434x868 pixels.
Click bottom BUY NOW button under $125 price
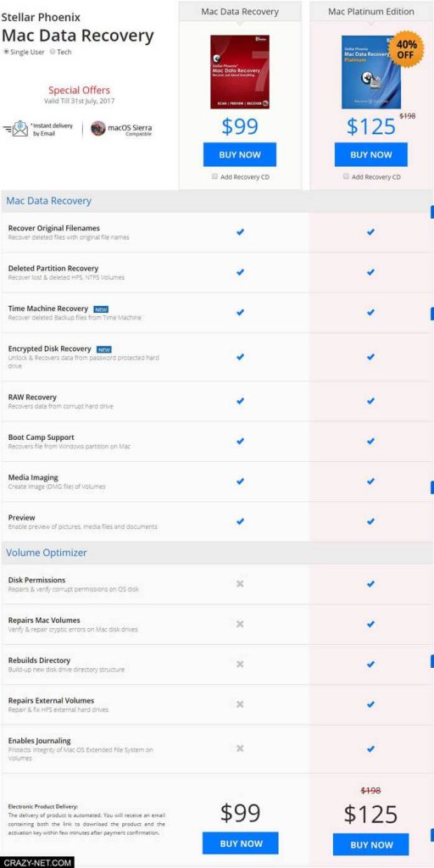[371, 845]
